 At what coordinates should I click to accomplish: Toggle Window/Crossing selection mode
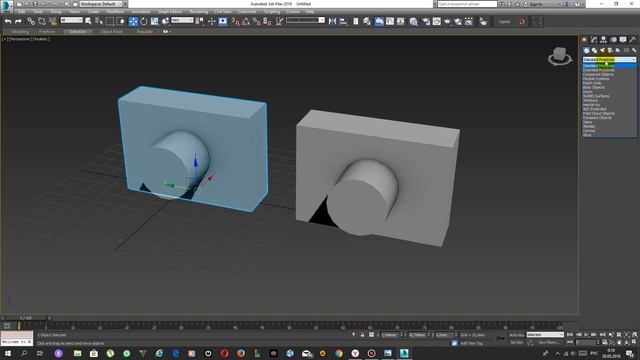click(121, 21)
